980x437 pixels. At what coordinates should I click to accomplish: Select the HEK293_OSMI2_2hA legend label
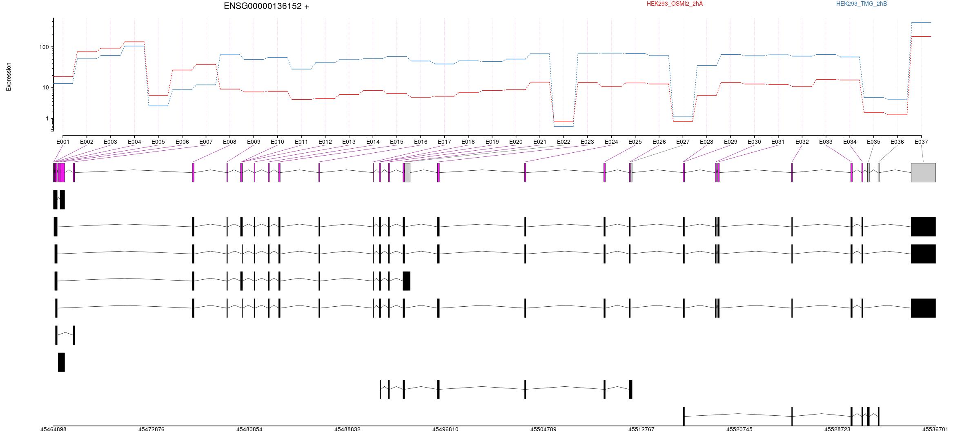(675, 4)
